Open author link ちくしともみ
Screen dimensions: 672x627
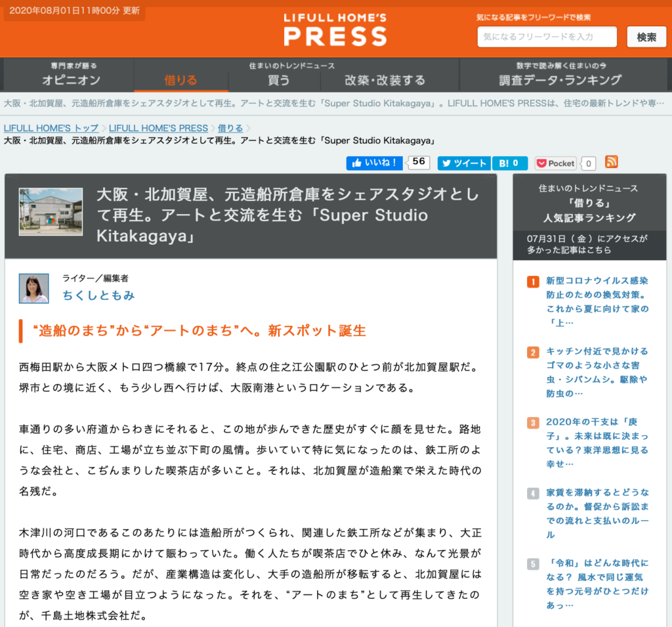98,295
